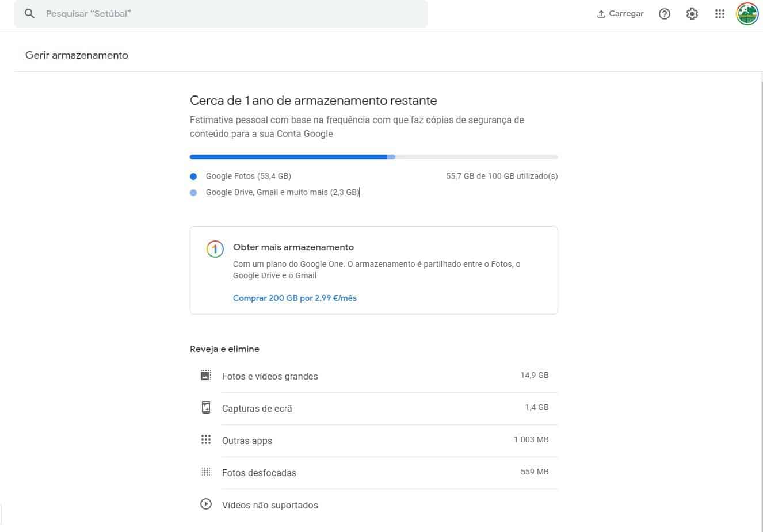Click the Gerir armazenamento page title
This screenshot has width=763, height=532.
pos(77,55)
